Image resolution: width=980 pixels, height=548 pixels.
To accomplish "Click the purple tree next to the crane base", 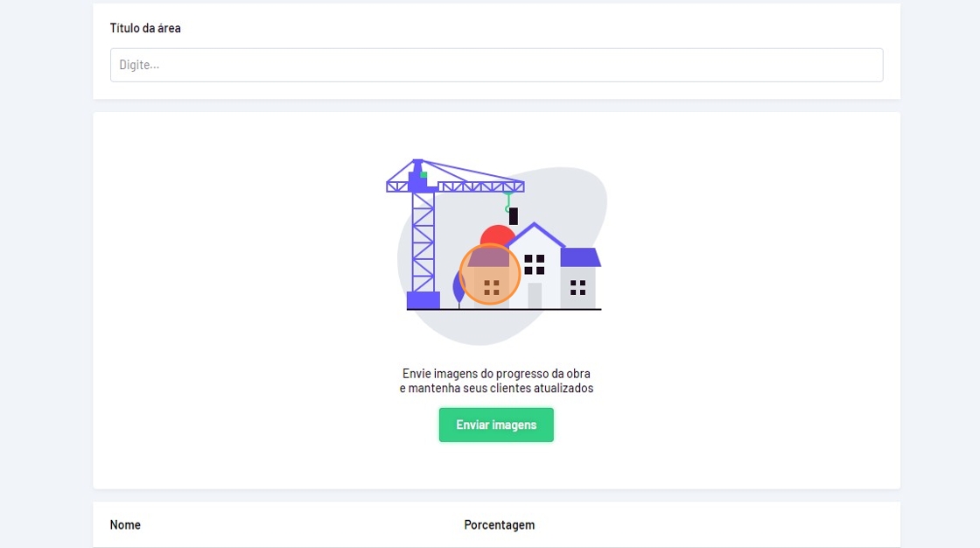I will coord(458,289).
